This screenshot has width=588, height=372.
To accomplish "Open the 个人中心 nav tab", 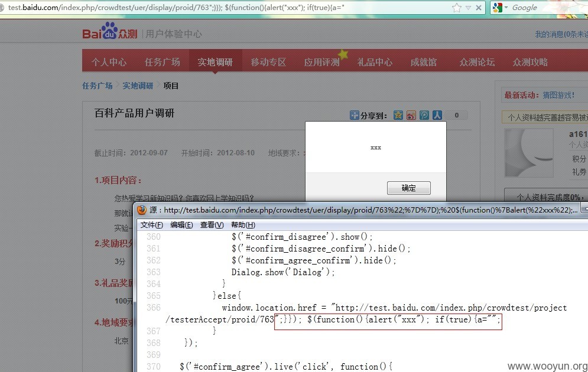I will point(109,62).
